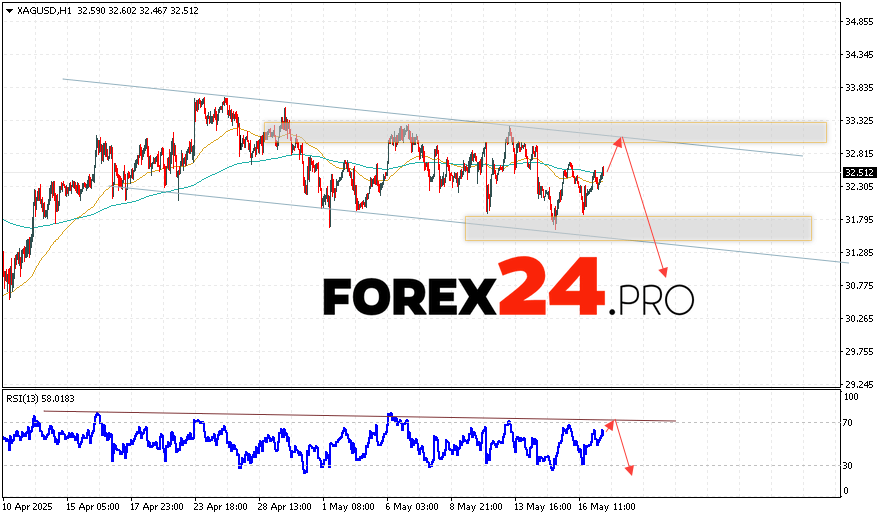881x518 pixels.
Task: Click the red upward arrowhead in RSI panel
Action: 612,424
